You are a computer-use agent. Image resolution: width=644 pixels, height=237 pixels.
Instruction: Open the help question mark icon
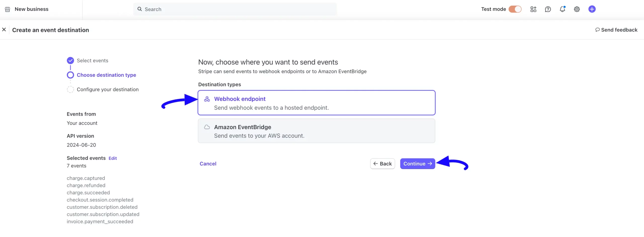(x=548, y=9)
